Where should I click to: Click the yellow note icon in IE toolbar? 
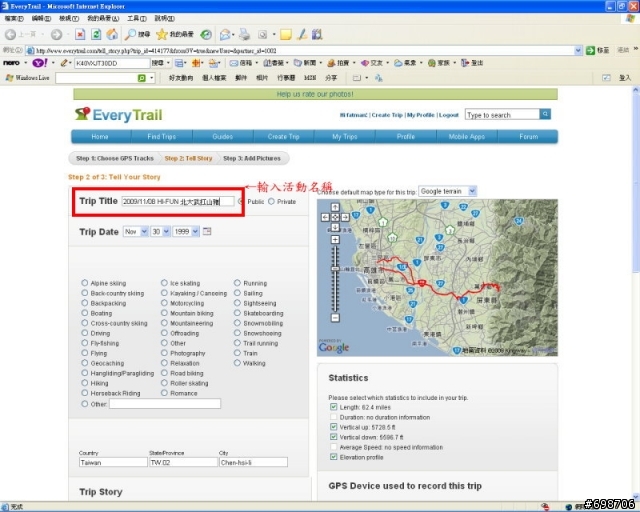point(286,35)
